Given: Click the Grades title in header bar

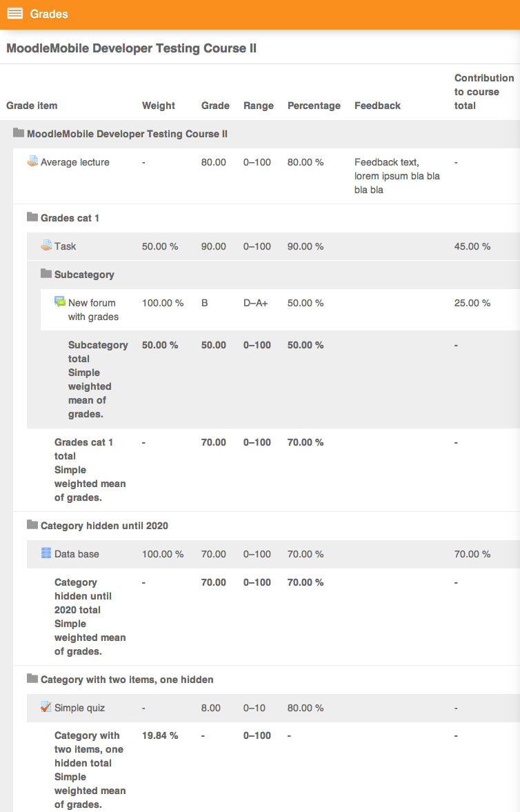Looking at the screenshot, I should [x=49, y=14].
